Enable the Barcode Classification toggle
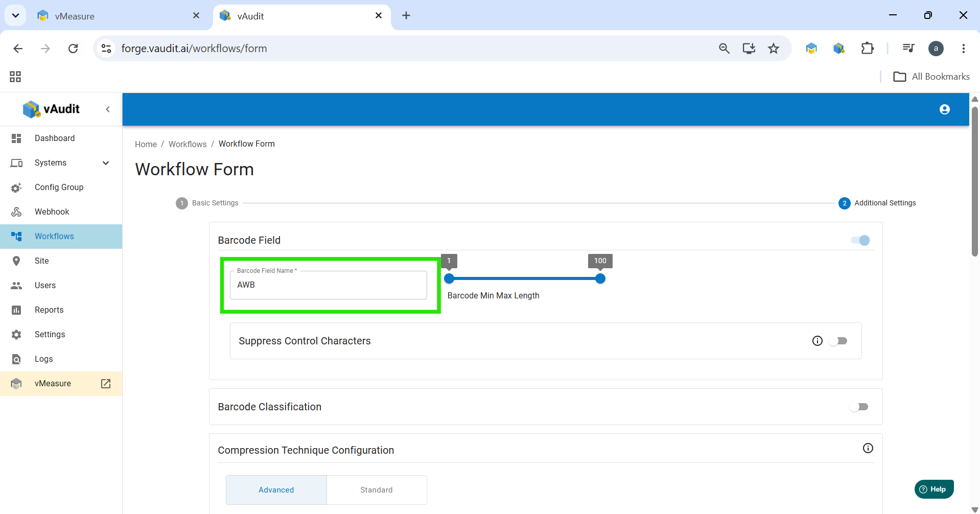980x514 pixels. 859,407
